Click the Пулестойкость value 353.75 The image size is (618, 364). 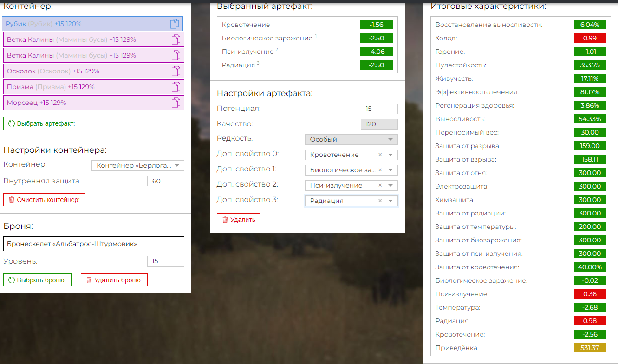tap(590, 65)
